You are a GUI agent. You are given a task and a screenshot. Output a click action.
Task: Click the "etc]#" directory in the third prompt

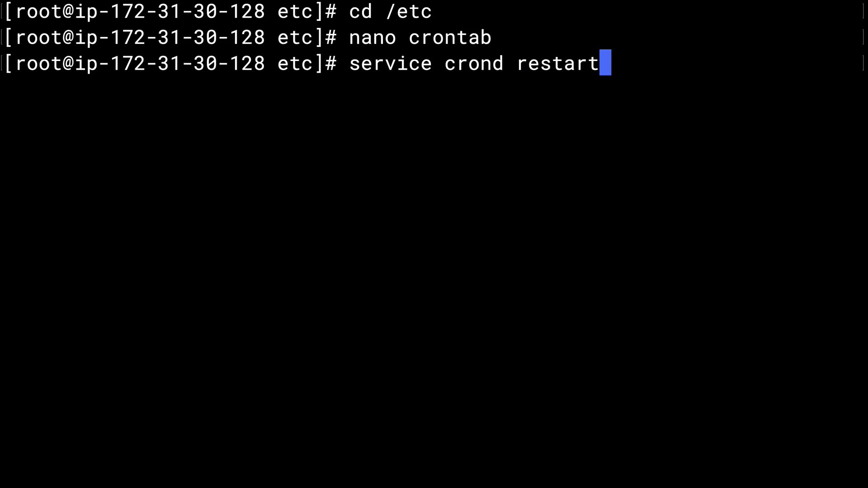tap(307, 63)
